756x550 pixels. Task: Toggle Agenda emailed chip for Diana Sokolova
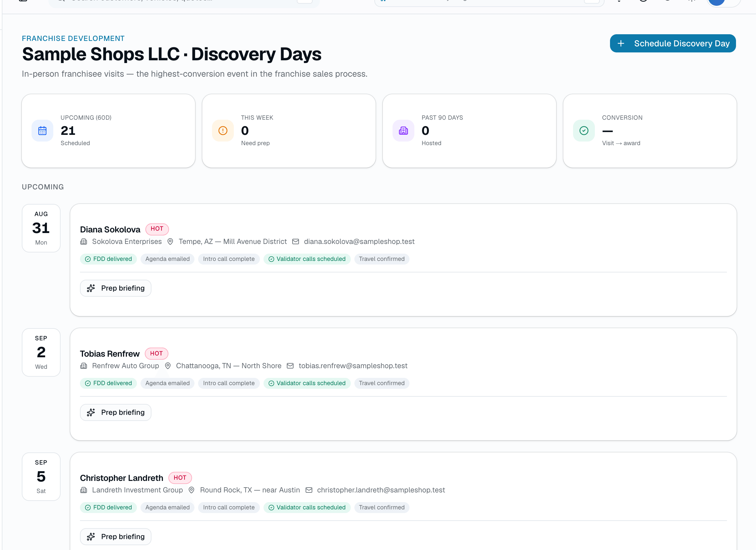click(167, 259)
